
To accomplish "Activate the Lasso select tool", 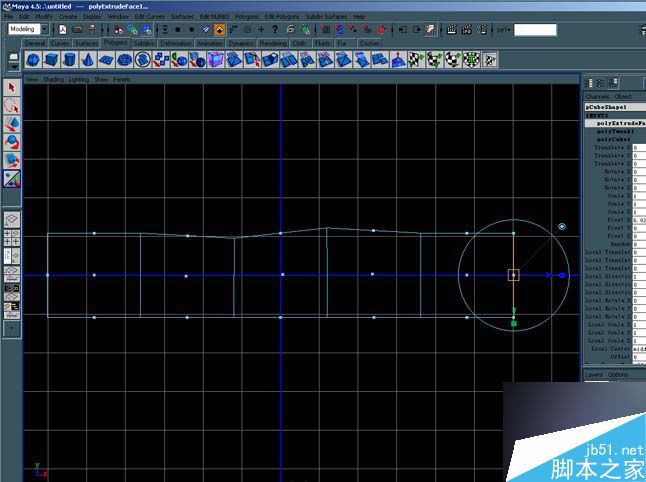I will (x=12, y=106).
